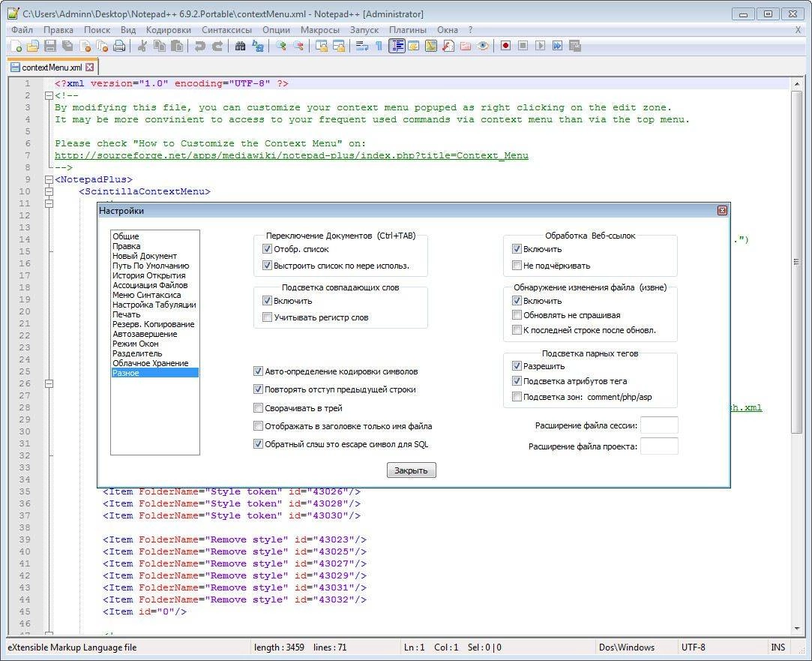The image size is (812, 661).
Task: Toggle file monitoring eye icon
Action: [483, 46]
